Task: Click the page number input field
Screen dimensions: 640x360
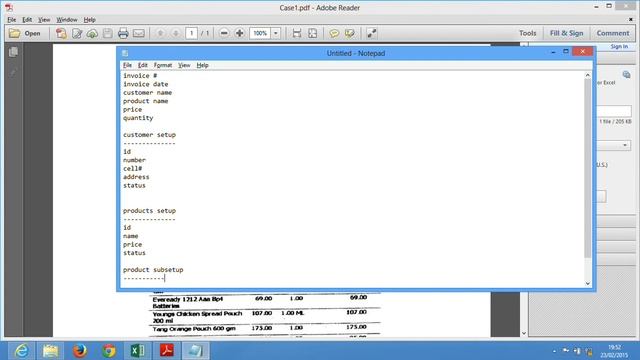Action: (x=191, y=33)
